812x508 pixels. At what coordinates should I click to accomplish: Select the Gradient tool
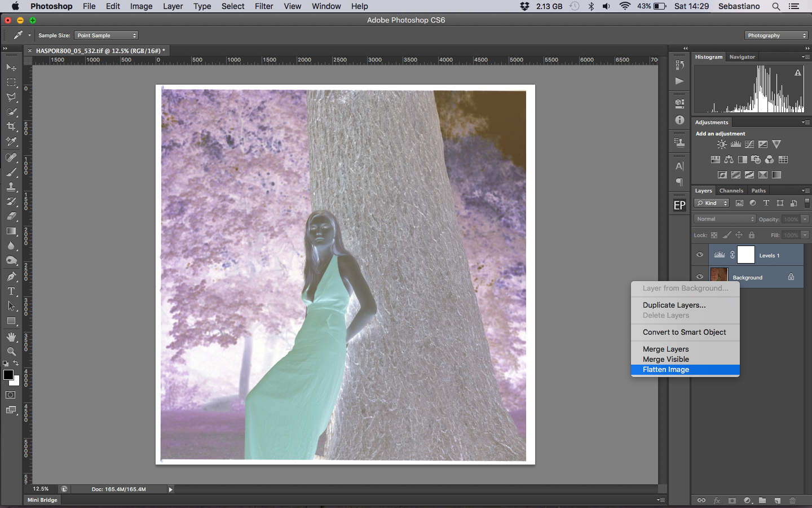[11, 231]
